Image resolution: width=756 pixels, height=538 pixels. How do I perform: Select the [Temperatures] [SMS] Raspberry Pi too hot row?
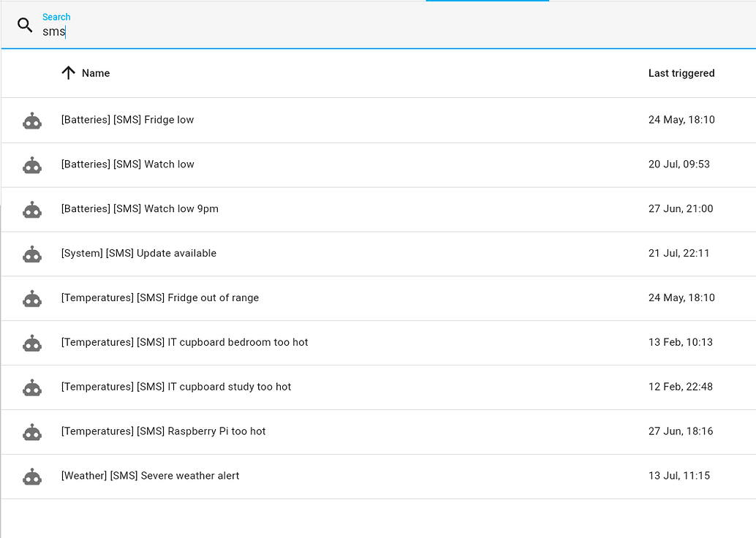point(162,431)
